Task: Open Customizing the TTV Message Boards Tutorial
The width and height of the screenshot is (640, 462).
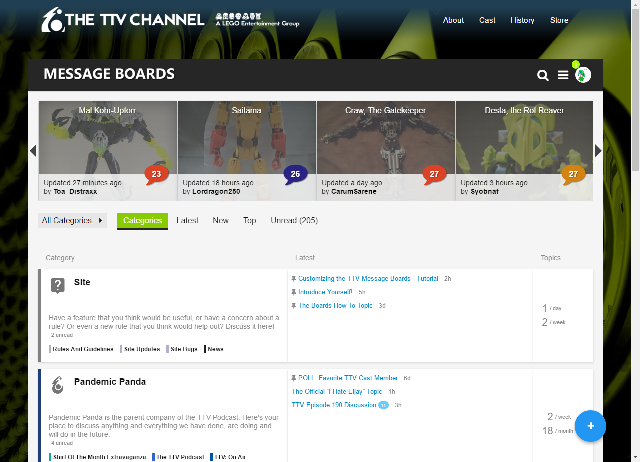Action: pos(368,279)
